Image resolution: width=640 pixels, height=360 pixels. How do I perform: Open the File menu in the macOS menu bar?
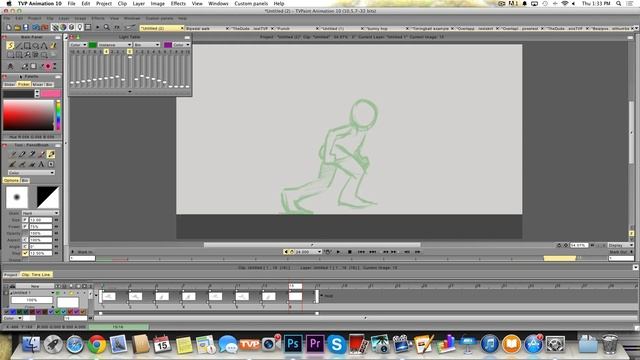71,3
